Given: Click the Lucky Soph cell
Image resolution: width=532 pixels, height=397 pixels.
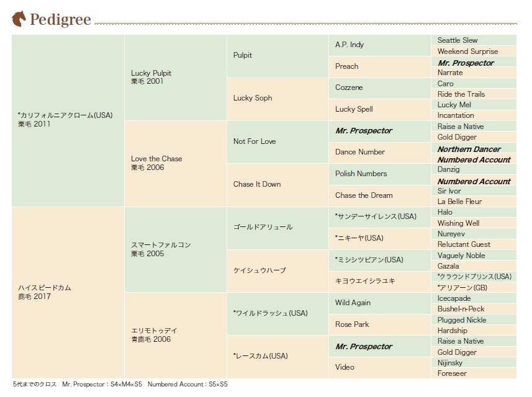Looking at the screenshot, I should click(277, 99).
